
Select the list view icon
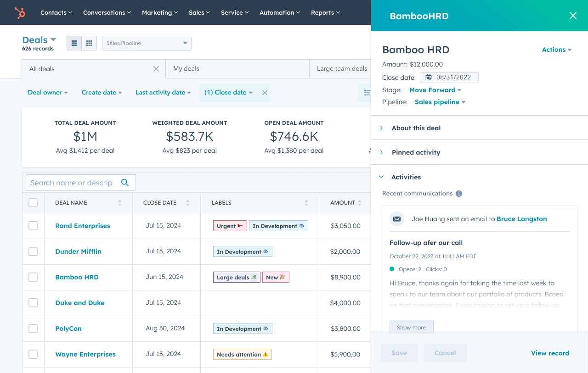pyautogui.click(x=74, y=43)
